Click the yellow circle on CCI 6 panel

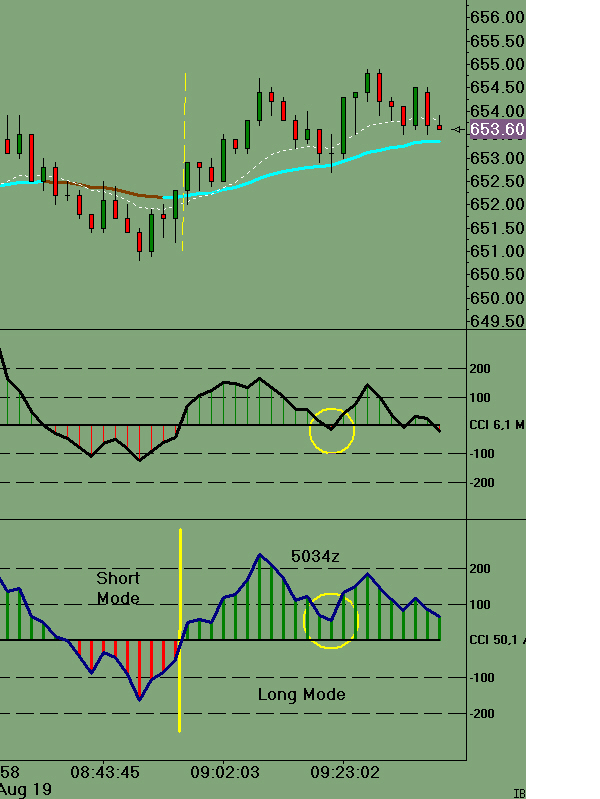point(331,431)
